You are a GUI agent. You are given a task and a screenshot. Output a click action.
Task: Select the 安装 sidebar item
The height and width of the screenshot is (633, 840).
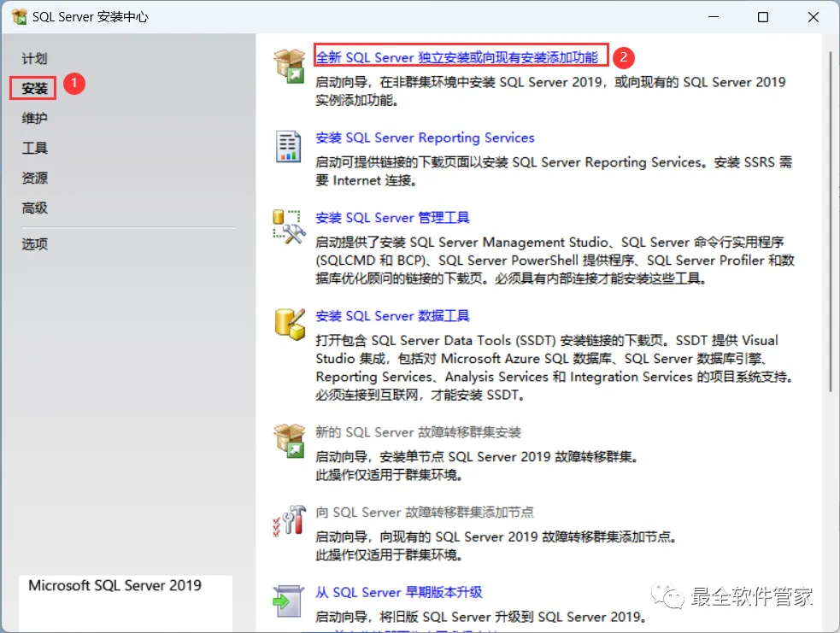pyautogui.click(x=35, y=88)
